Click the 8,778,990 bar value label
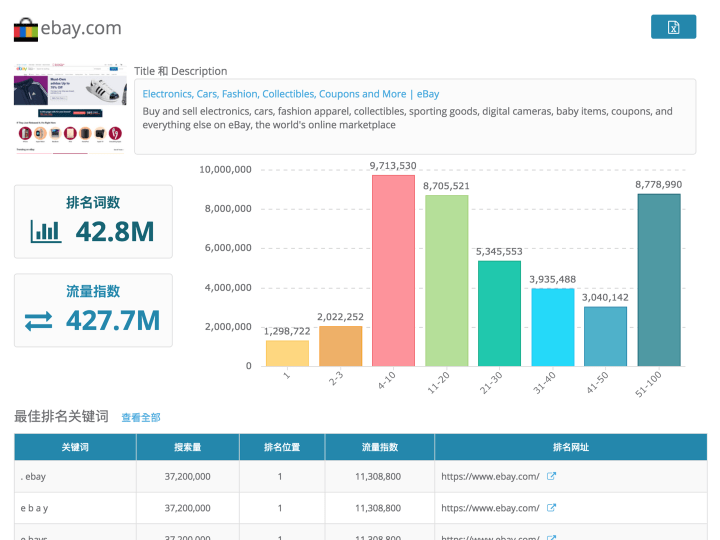This screenshot has width=720, height=540. click(x=658, y=185)
